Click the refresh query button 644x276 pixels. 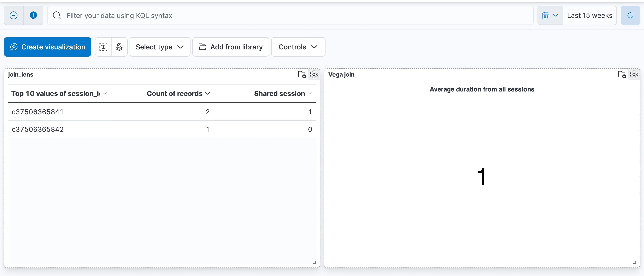coord(630,16)
